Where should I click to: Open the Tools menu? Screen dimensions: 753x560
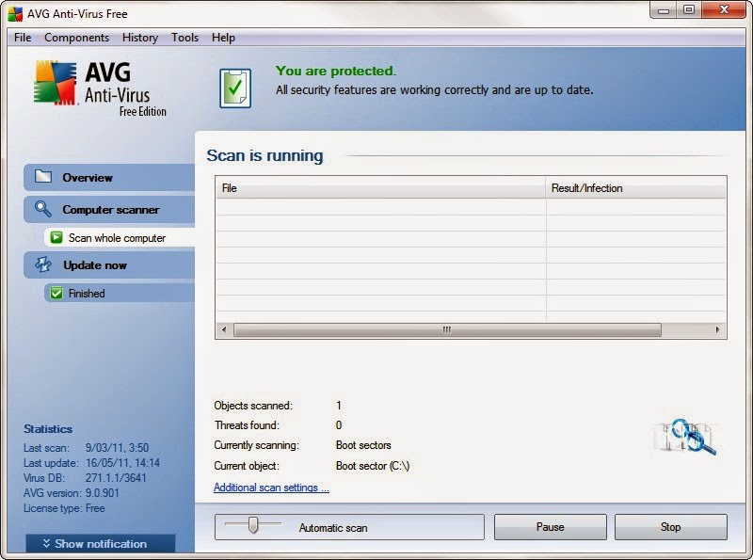pos(184,38)
